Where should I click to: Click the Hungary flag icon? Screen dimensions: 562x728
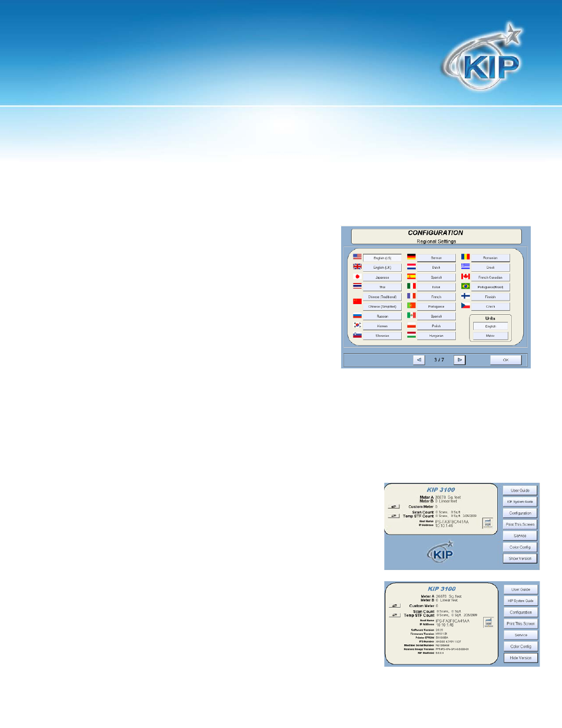[411, 335]
